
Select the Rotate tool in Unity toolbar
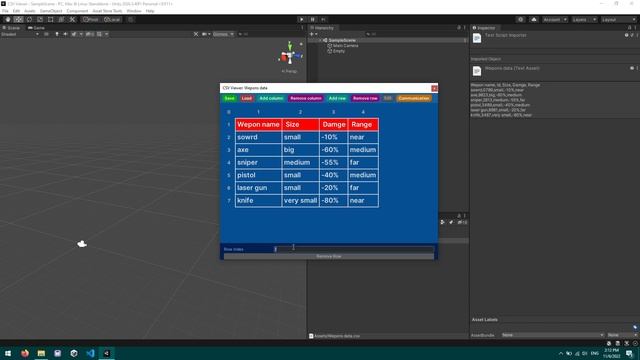pyautogui.click(x=29, y=20)
